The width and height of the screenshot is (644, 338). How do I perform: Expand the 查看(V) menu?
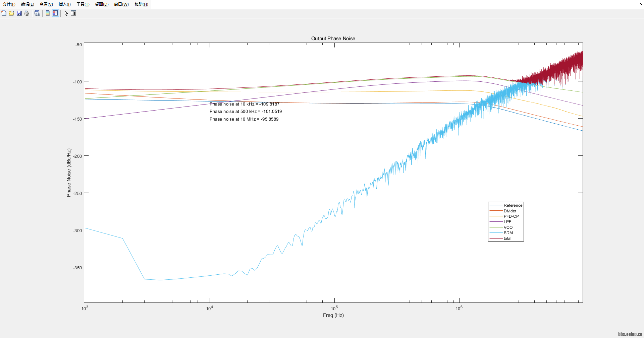(x=46, y=4)
